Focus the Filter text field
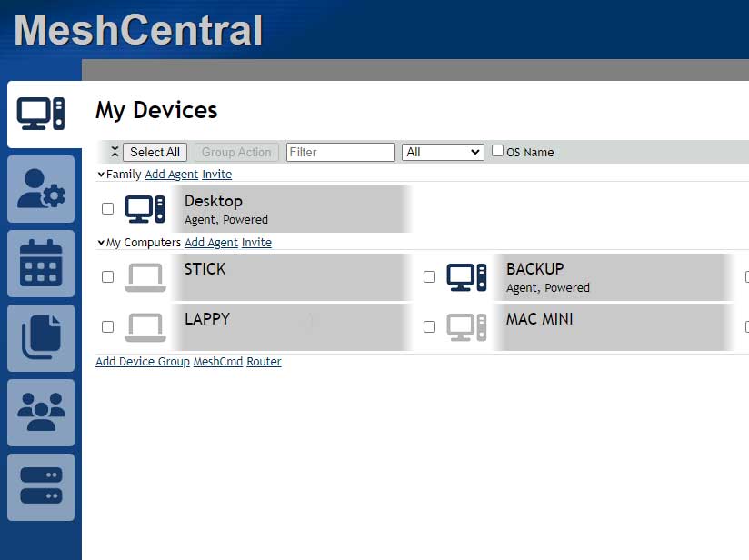Image resolution: width=749 pixels, height=560 pixels. pos(341,153)
